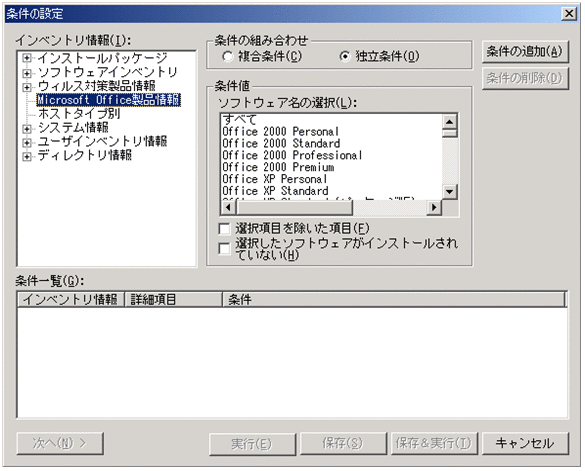Viewport: 585px width, 471px height.
Task: Select ディレクトリ情報 tree item
Action: 85,155
